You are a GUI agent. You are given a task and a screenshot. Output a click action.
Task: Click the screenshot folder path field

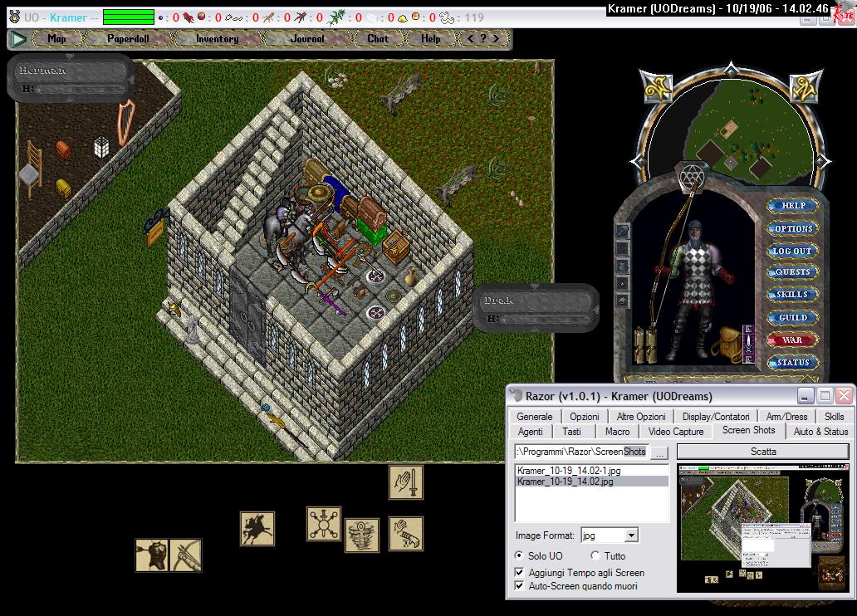[581, 452]
